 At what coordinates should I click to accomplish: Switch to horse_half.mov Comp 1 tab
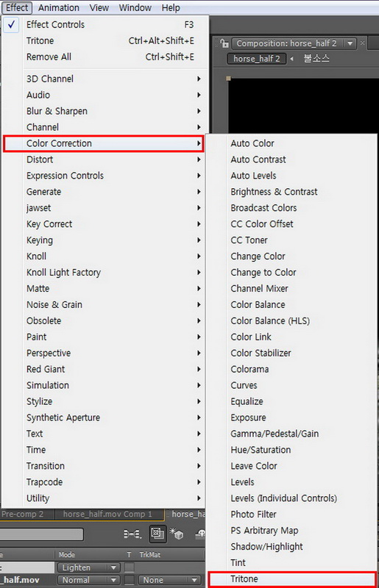click(107, 514)
